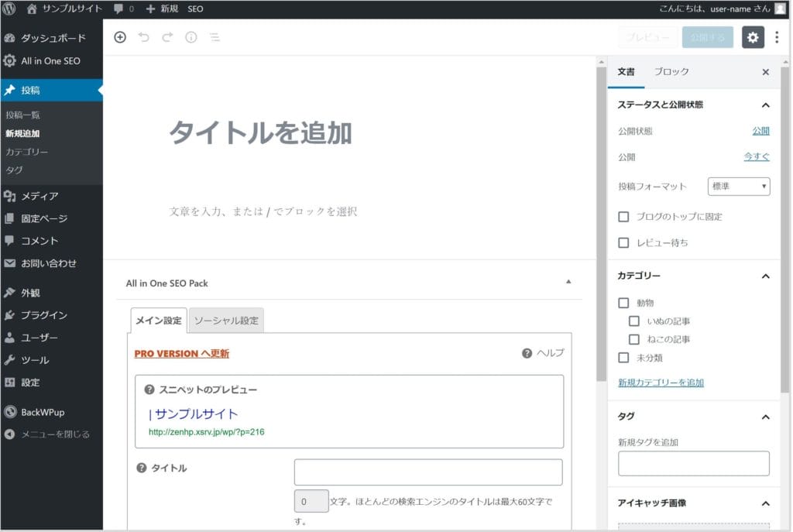Tick the 動物 category checkbox

tap(623, 303)
